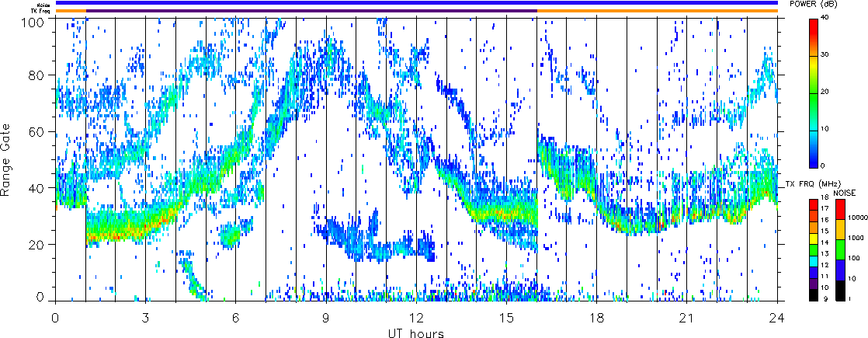Viewport: 868px width, 338px height.
Task: Click x-axis tick label 9
Action: click(326, 318)
